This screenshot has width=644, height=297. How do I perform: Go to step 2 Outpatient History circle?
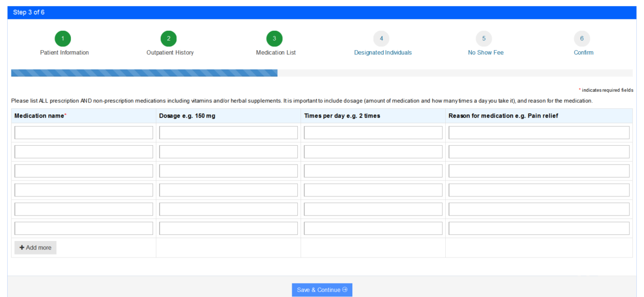(x=168, y=38)
